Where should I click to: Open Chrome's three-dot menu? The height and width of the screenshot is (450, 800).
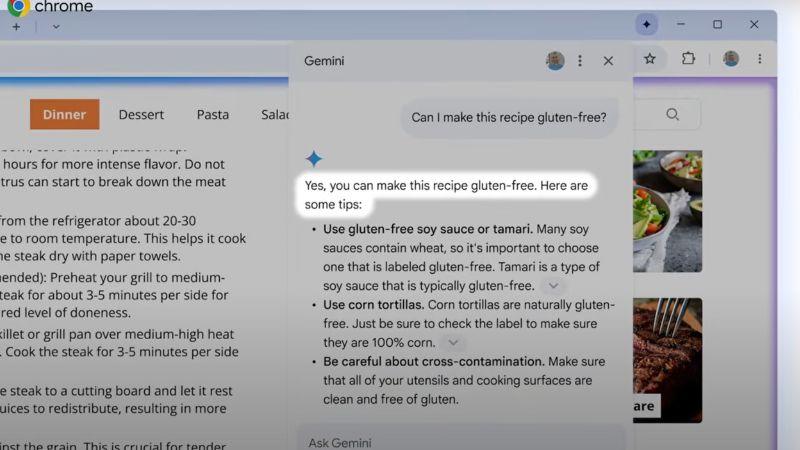click(x=760, y=59)
